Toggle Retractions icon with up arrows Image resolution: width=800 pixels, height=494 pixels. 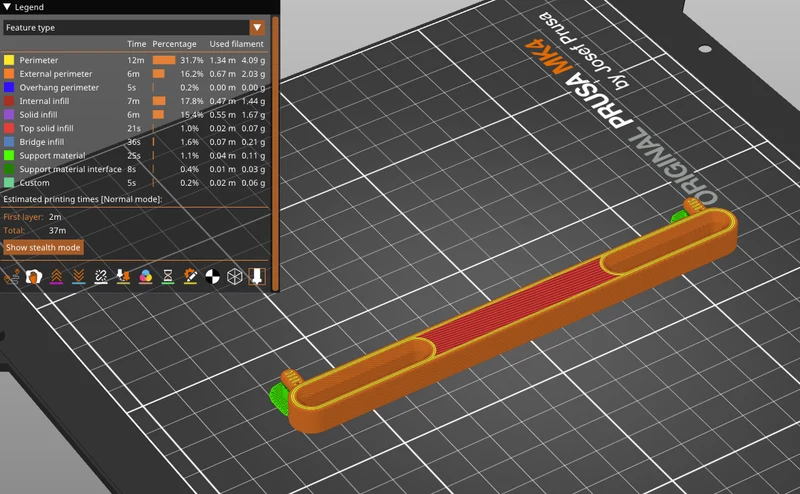[56, 277]
